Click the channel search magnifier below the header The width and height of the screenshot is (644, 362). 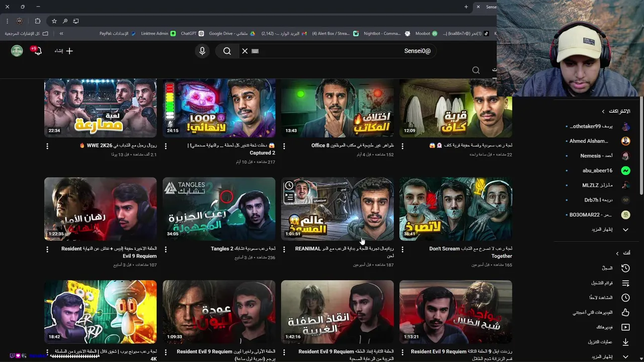coord(475,70)
